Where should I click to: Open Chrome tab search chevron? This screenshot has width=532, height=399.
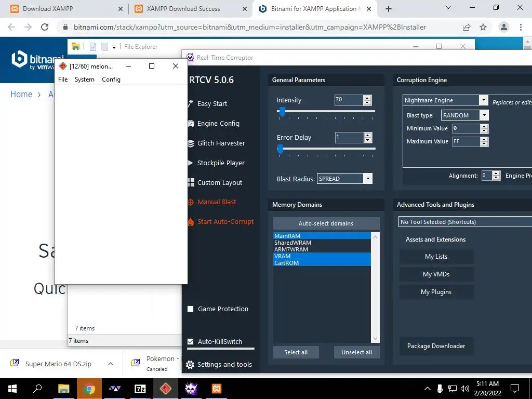tap(448, 7)
